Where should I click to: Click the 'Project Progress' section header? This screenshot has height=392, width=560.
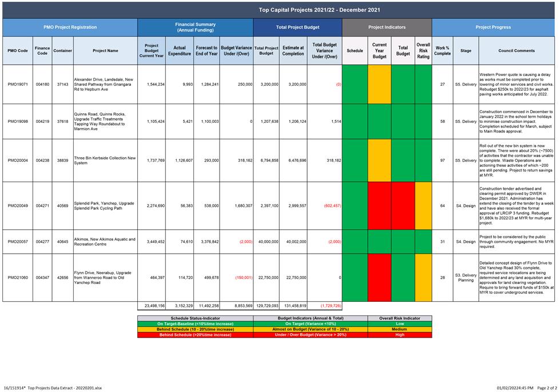493,27
